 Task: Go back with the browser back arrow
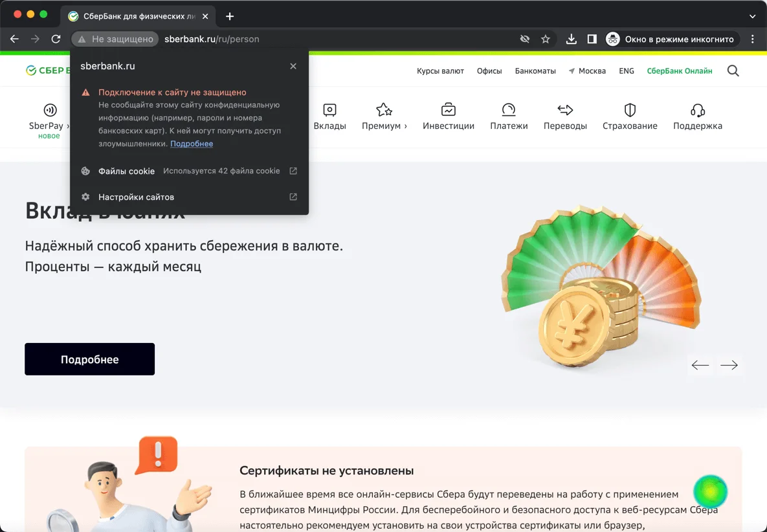14,39
